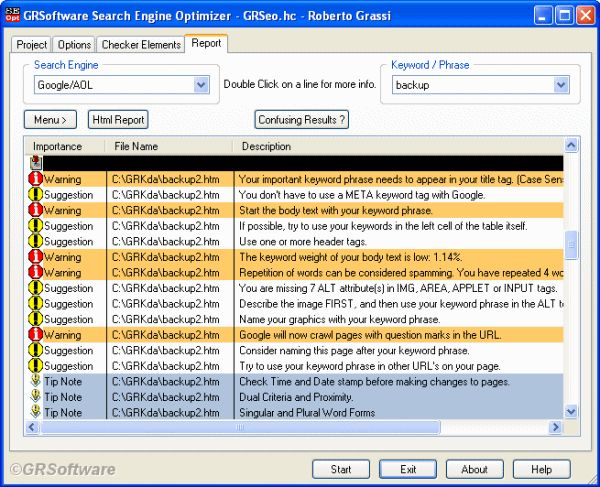Image resolution: width=600 pixels, height=487 pixels.
Task: Click the warning icon for the question marks in URL row
Action: pyautogui.click(x=36, y=335)
